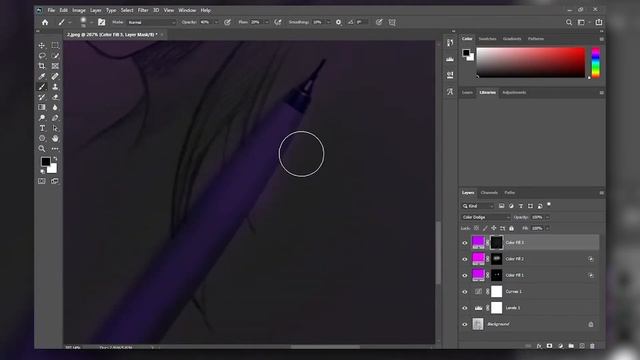Viewport: 640px width, 360px height.
Task: Click the hue slider strip
Action: pyautogui.click(x=596, y=62)
